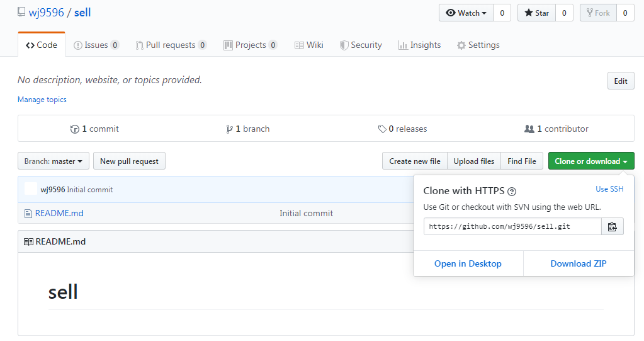The height and width of the screenshot is (341, 644).
Task: Star the sell repository
Action: click(x=536, y=13)
